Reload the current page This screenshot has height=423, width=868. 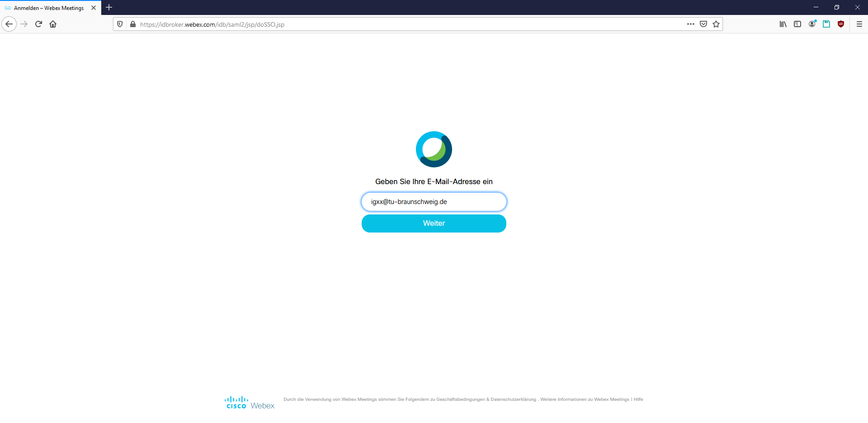click(x=38, y=24)
